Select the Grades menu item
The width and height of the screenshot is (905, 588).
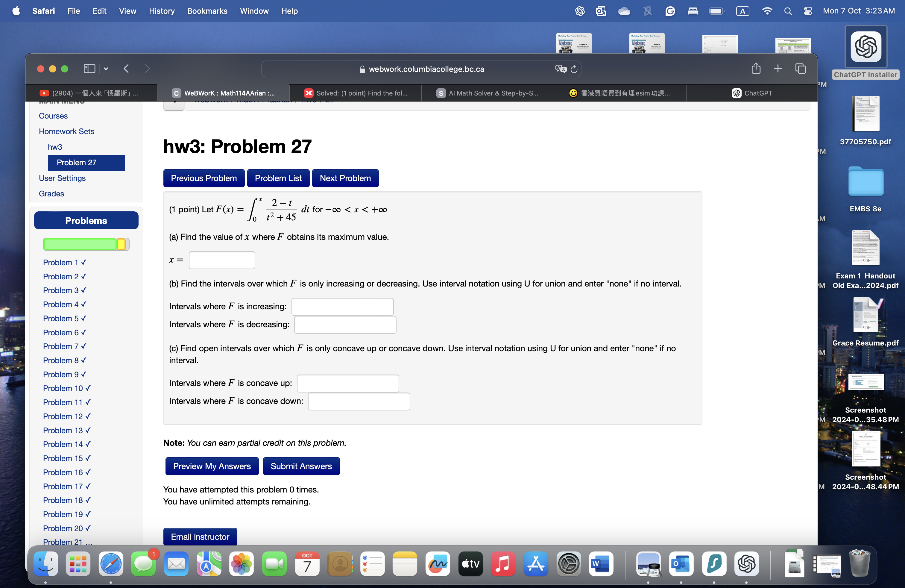(x=51, y=193)
